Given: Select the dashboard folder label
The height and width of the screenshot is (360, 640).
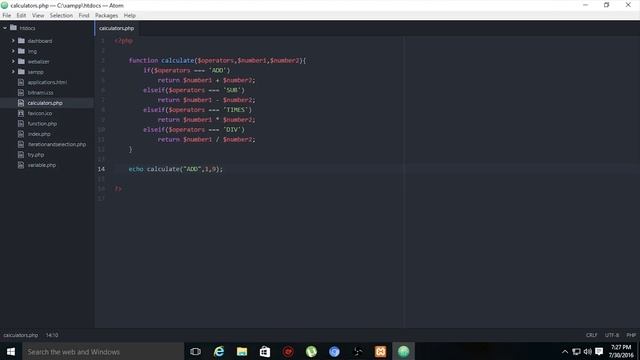Looking at the screenshot, I should click(40, 41).
